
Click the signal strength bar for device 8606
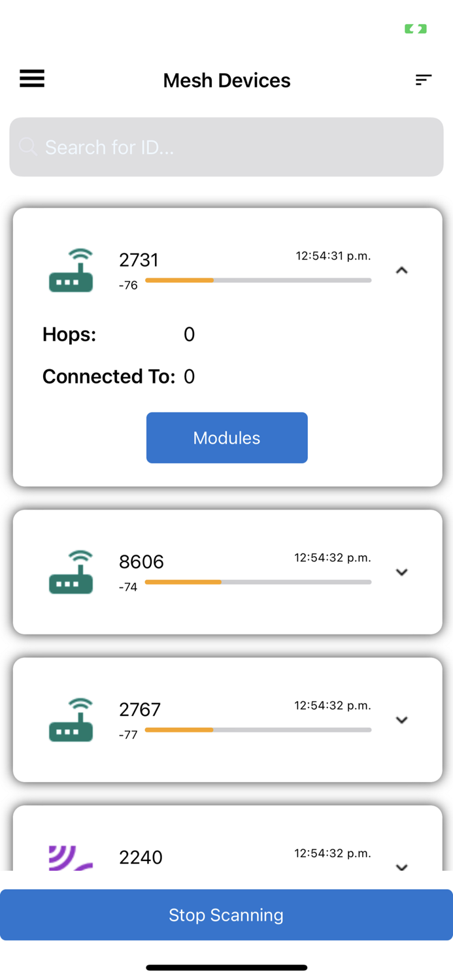click(258, 581)
